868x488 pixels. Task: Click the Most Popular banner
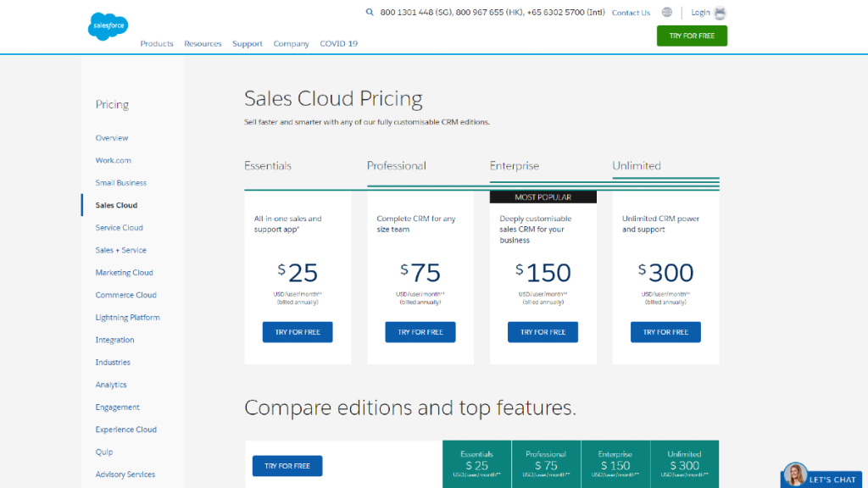tap(543, 197)
